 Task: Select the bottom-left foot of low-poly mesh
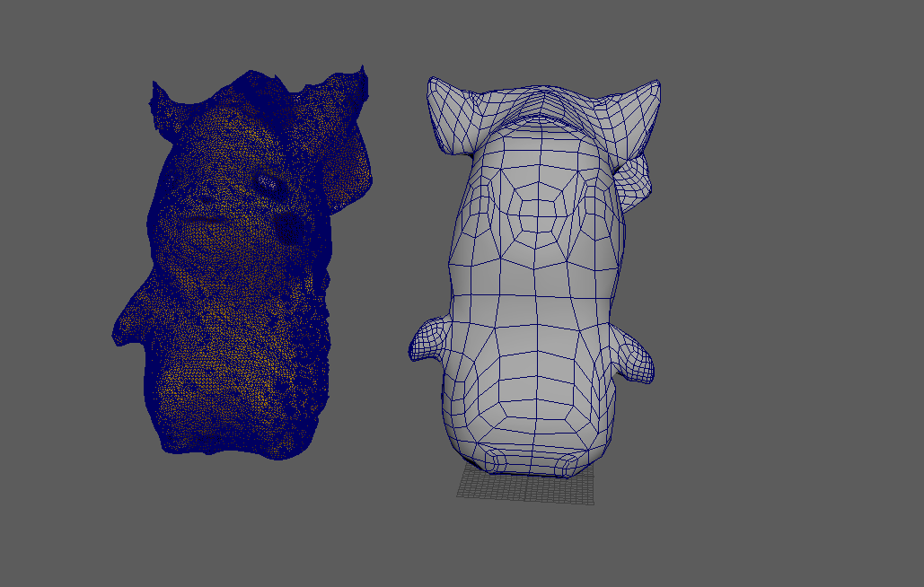[497, 460]
